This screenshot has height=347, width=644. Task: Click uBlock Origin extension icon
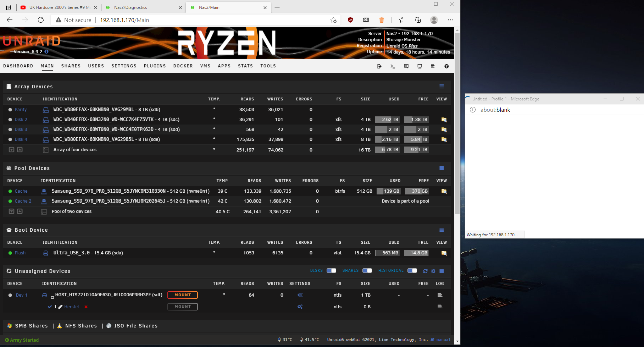350,20
